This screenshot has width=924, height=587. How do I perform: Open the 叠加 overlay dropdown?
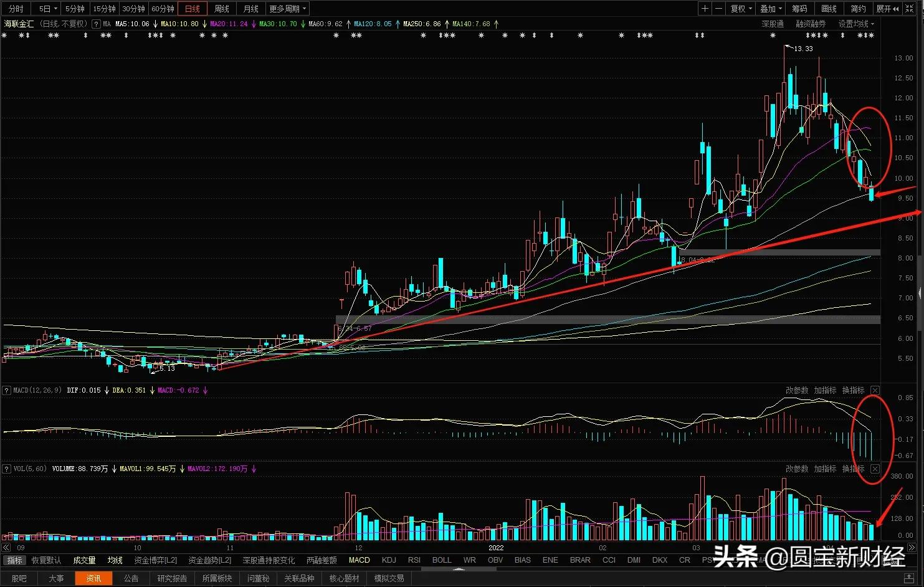[x=771, y=9]
